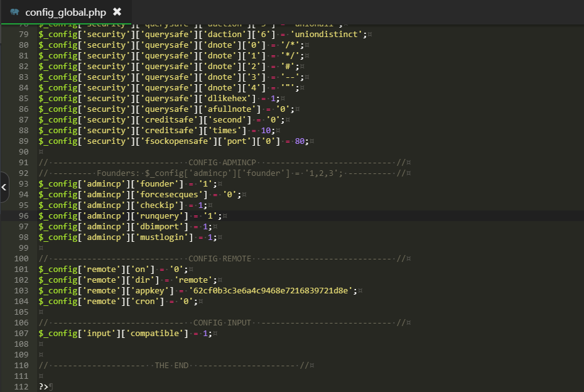
Task: Close the config_global.php tab
Action: [117, 12]
